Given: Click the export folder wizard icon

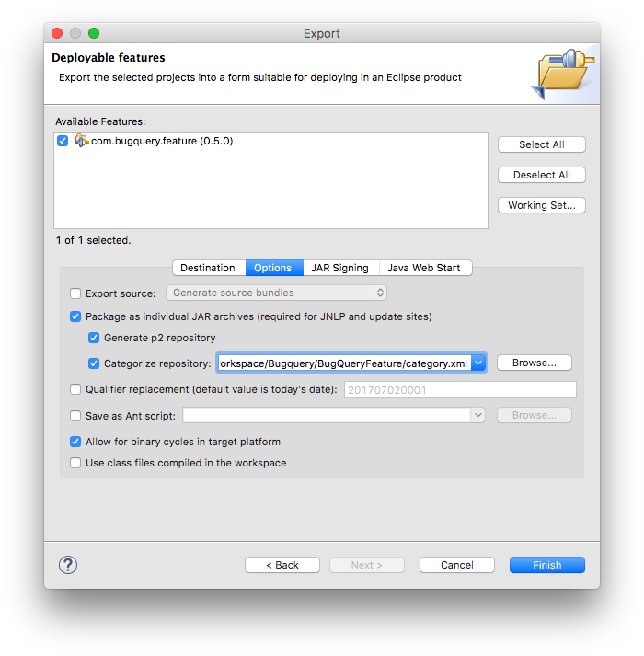Looking at the screenshot, I should [x=563, y=74].
